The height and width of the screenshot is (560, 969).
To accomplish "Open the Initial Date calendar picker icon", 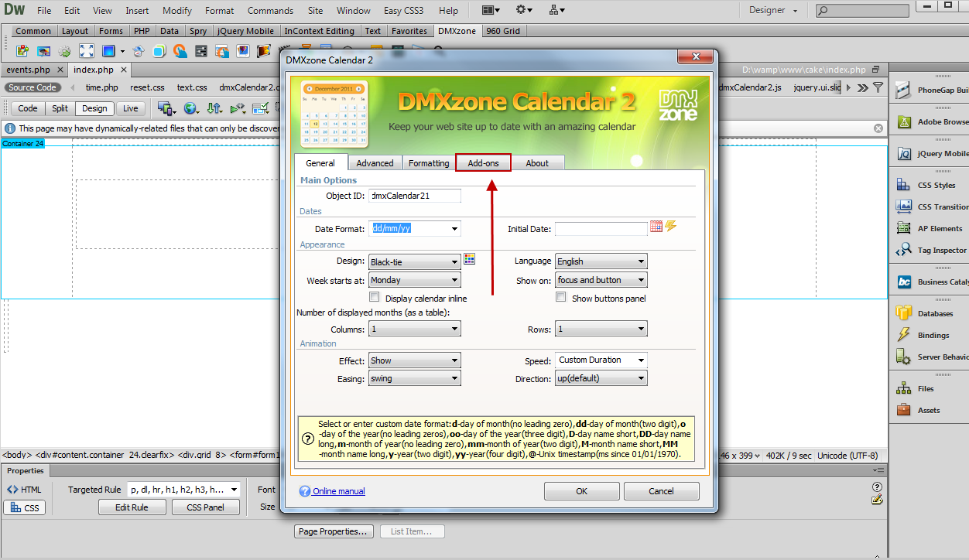I will (656, 227).
